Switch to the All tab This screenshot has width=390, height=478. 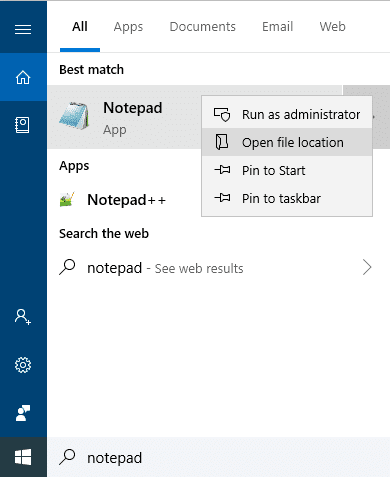click(80, 27)
